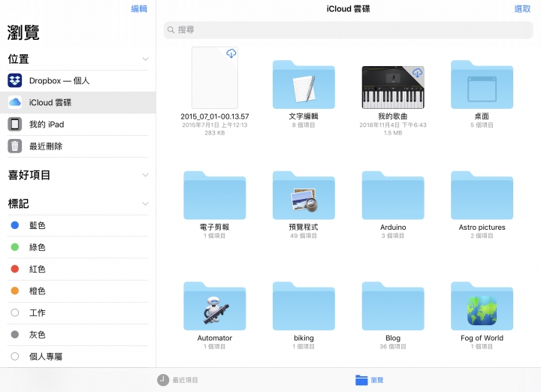Open the Blog folder
Viewport: 541px width, 392px height.
[x=393, y=306]
